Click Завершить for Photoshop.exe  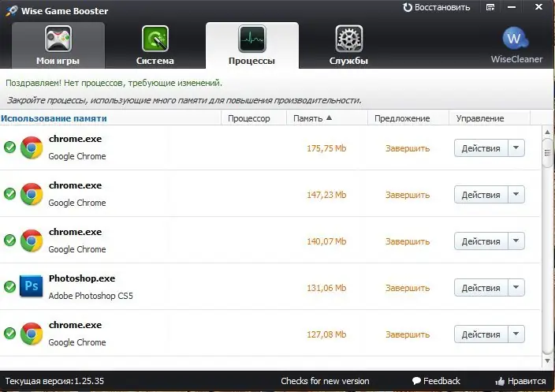tap(408, 288)
